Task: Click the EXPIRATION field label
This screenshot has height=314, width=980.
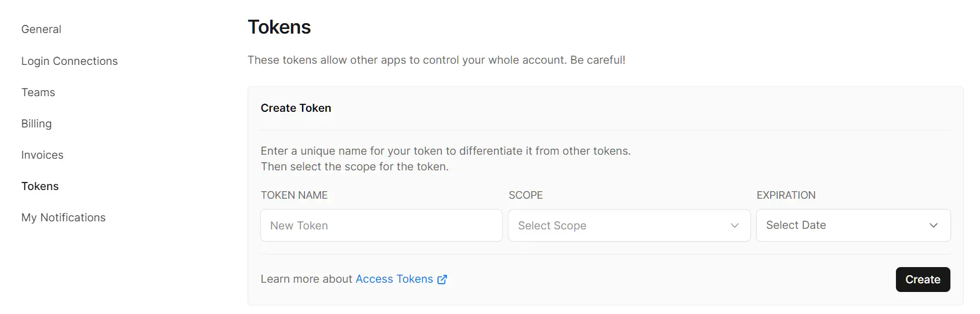Action: [786, 195]
